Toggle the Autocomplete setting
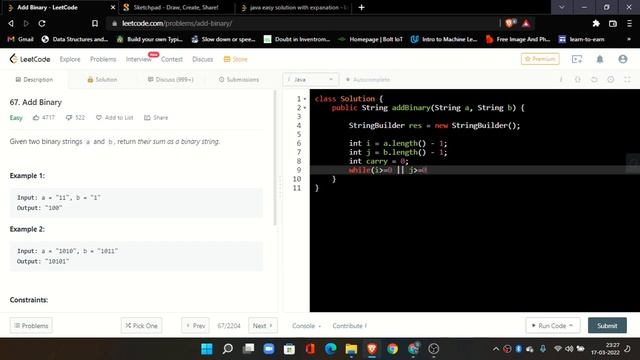The height and width of the screenshot is (360, 640). coord(368,80)
